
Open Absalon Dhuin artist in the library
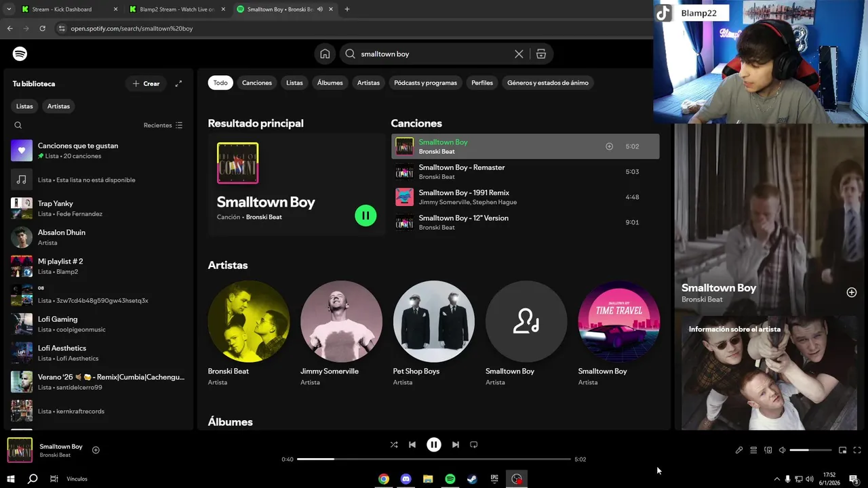click(98, 237)
